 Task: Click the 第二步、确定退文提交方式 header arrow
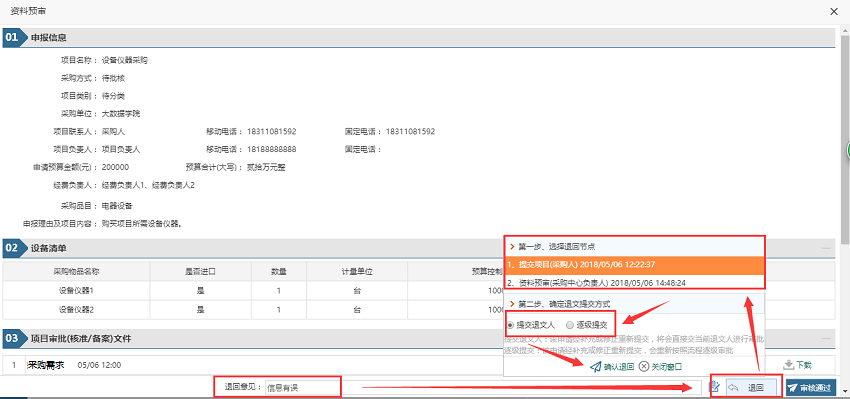pos(512,304)
